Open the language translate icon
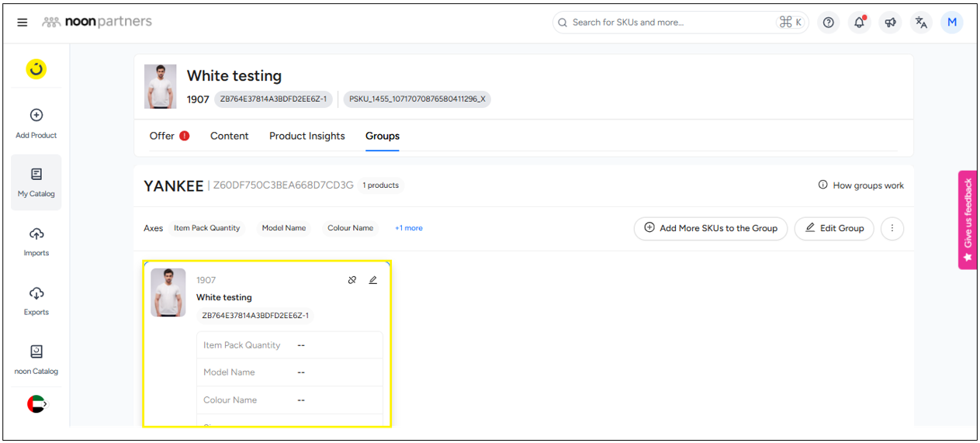The height and width of the screenshot is (443, 980). click(x=921, y=22)
